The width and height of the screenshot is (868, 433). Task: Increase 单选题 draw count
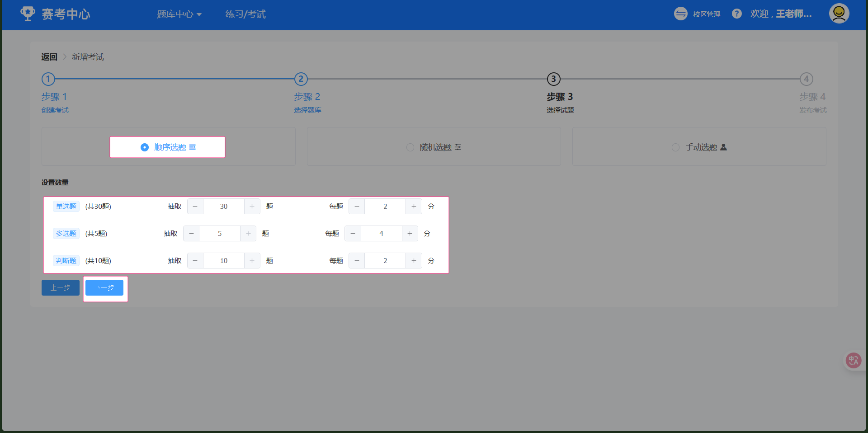click(x=252, y=207)
